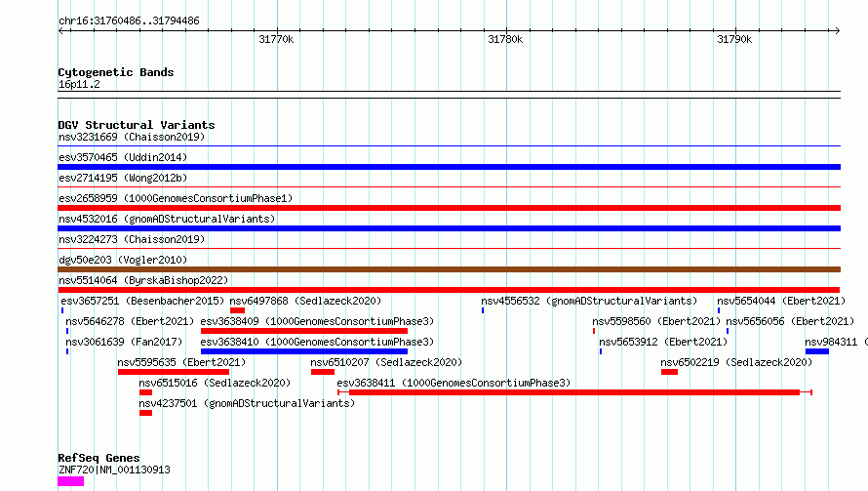Viewport: 868px width, 491px height.
Task: Click esv3657251 (Besenbacher2015) label
Action: click(142, 301)
